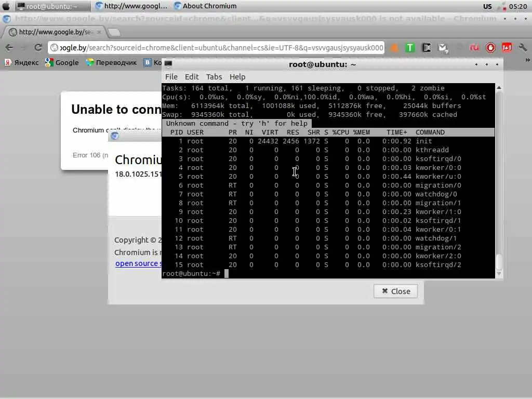Reload the page in Chromium
The height and width of the screenshot is (399, 532).
(38, 47)
